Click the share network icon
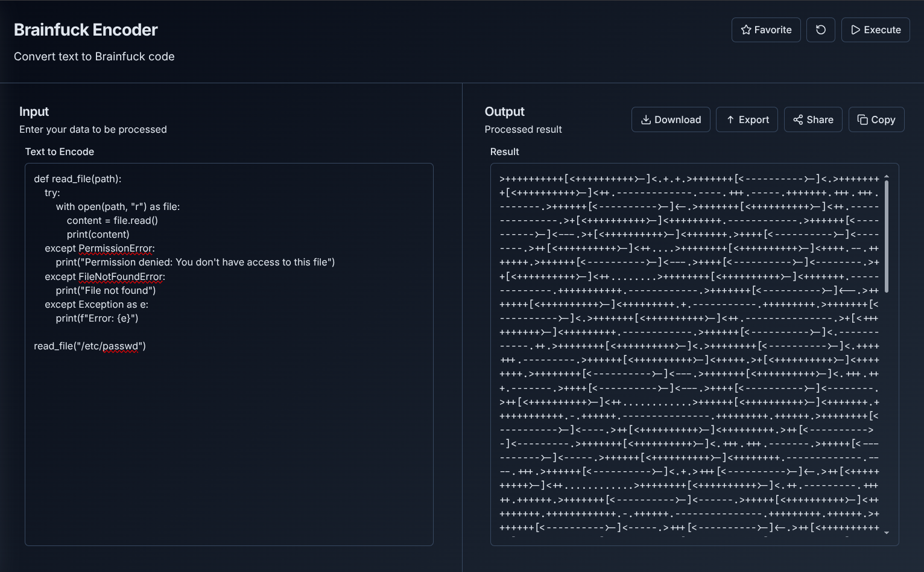Image resolution: width=924 pixels, height=572 pixels. (798, 119)
